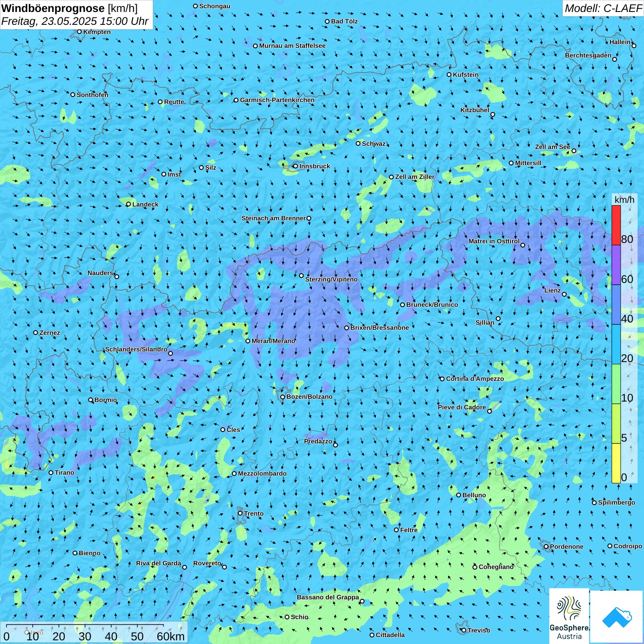This screenshot has width=644, height=644.
Task: Click the Schwaz city label
Action: point(374,144)
